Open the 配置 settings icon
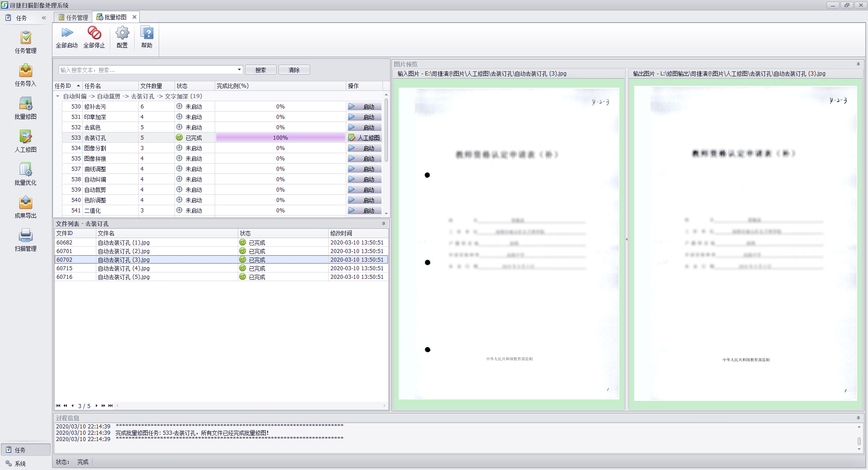The width and height of the screenshot is (868, 470). tap(122, 38)
